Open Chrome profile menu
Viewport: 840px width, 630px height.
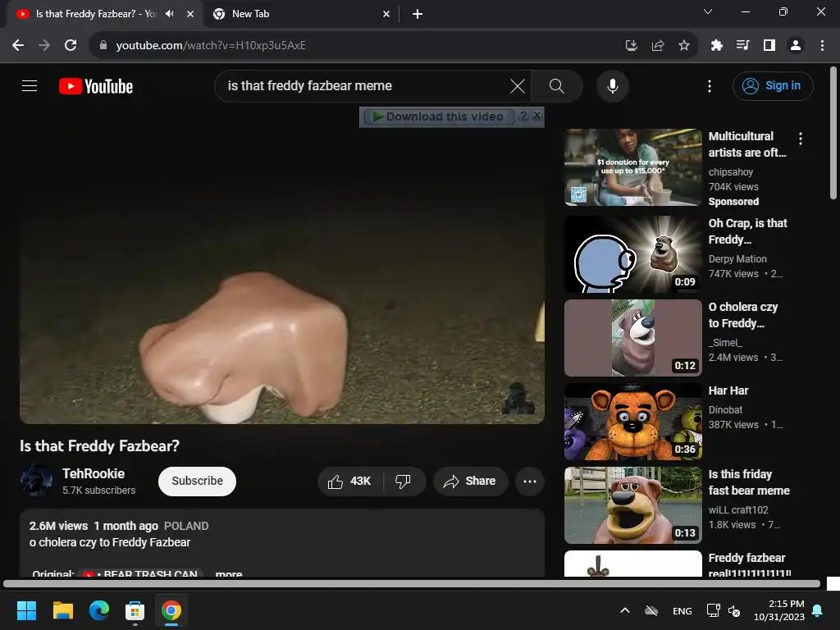point(796,46)
